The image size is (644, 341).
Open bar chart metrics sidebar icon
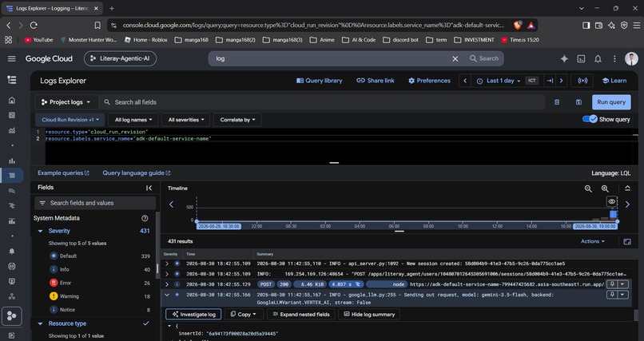pos(12,161)
